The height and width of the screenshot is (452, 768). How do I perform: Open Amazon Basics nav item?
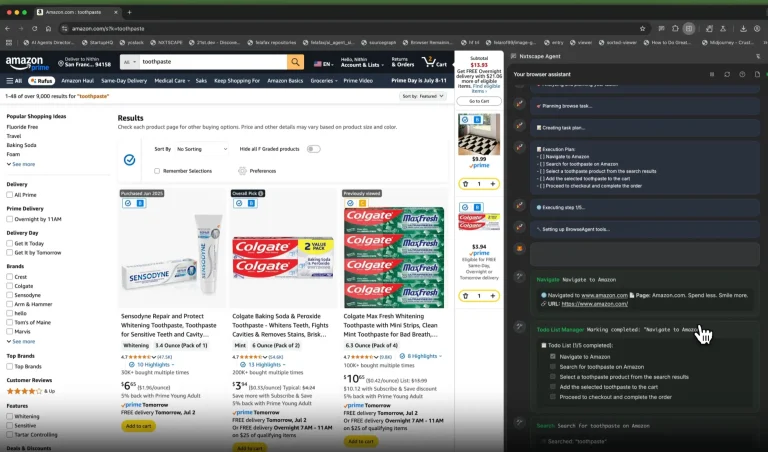pos(285,81)
